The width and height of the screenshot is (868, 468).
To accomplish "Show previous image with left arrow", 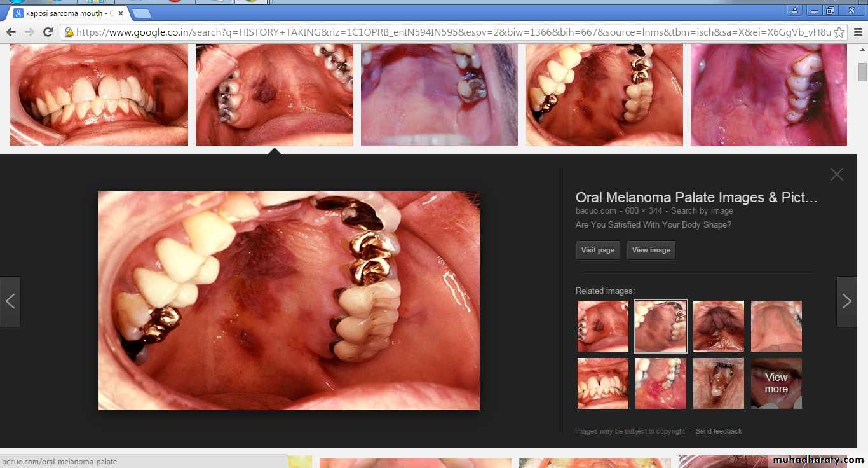I will pos(10,301).
